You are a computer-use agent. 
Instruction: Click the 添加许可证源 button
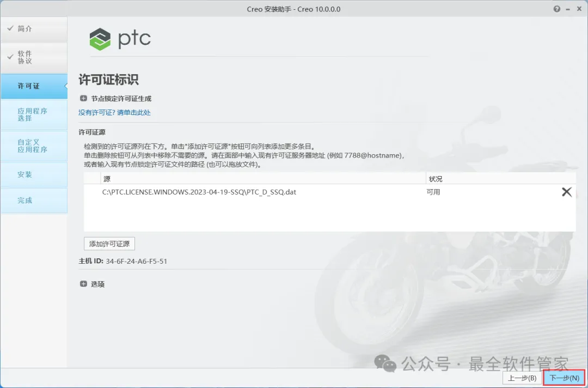pyautogui.click(x=109, y=244)
